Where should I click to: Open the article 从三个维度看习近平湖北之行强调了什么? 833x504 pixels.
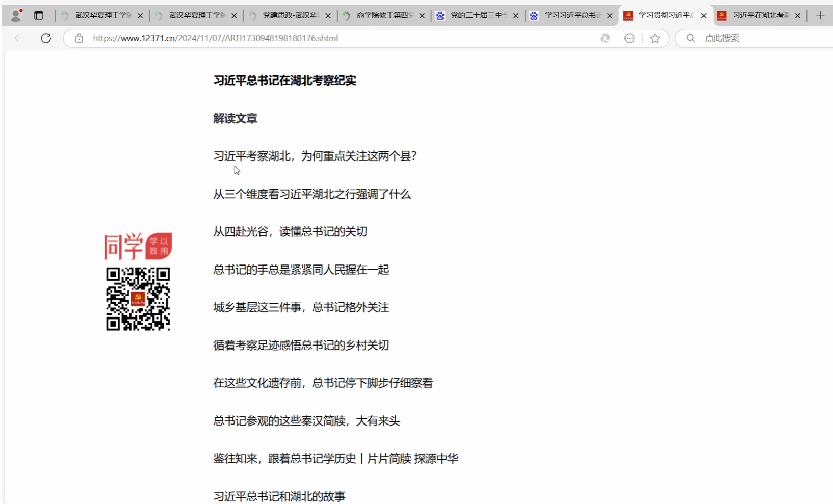point(311,194)
